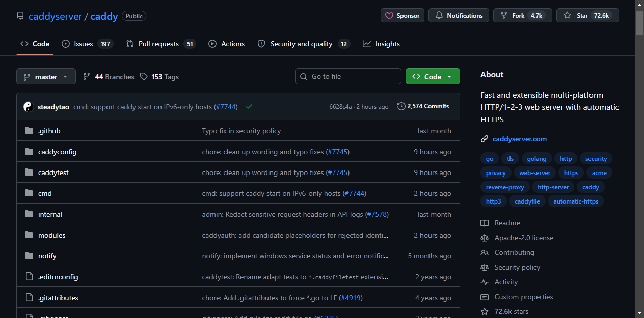Viewport: 644px width, 318px height.
Task: Open the caddyconfig folder
Action: point(58,152)
